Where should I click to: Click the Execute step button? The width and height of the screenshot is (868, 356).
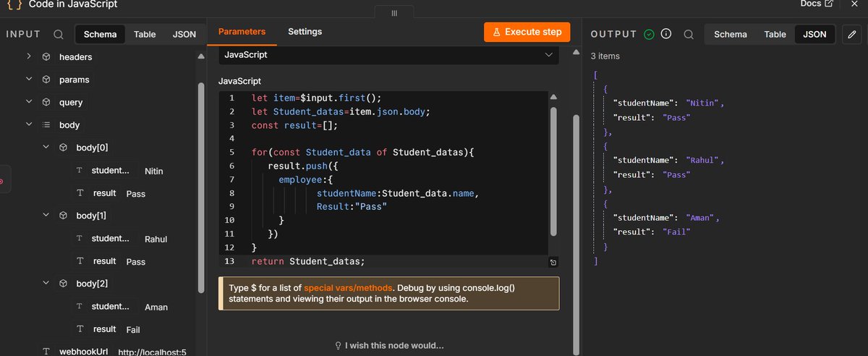pyautogui.click(x=527, y=33)
